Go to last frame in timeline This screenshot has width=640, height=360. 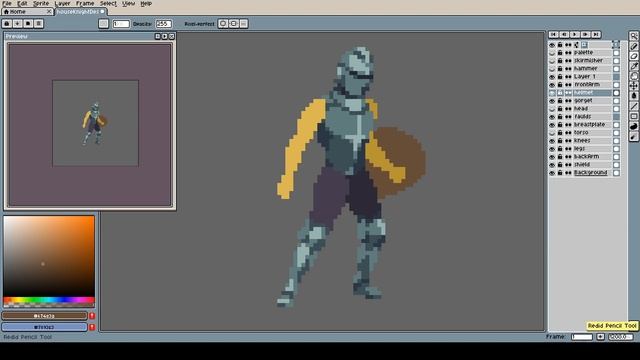pos(596,35)
